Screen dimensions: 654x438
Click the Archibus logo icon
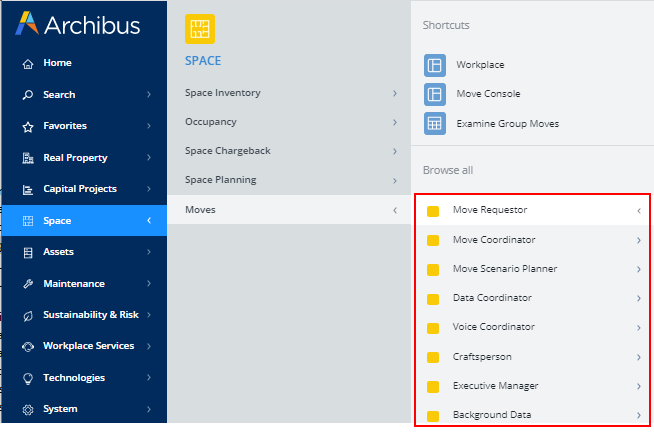tap(28, 24)
